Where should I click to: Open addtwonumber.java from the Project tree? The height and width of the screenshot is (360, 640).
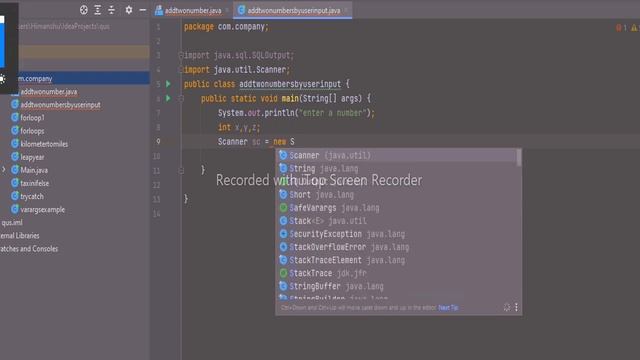tap(49, 92)
